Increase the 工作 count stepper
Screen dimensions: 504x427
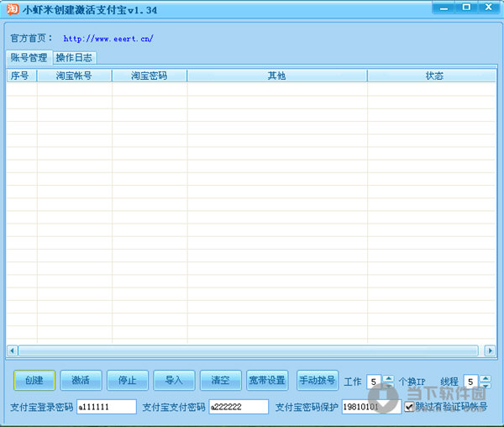[389, 378]
